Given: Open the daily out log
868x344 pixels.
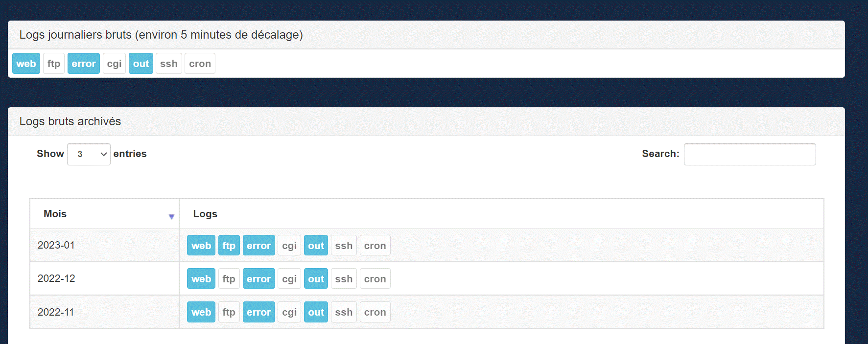Looking at the screenshot, I should (x=141, y=64).
